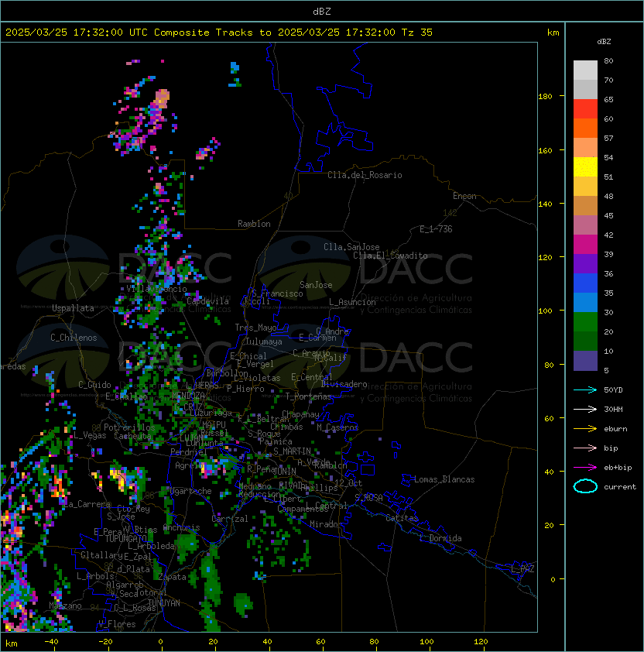
Task: Click the 'V_Flores' map label
Action: (117, 624)
